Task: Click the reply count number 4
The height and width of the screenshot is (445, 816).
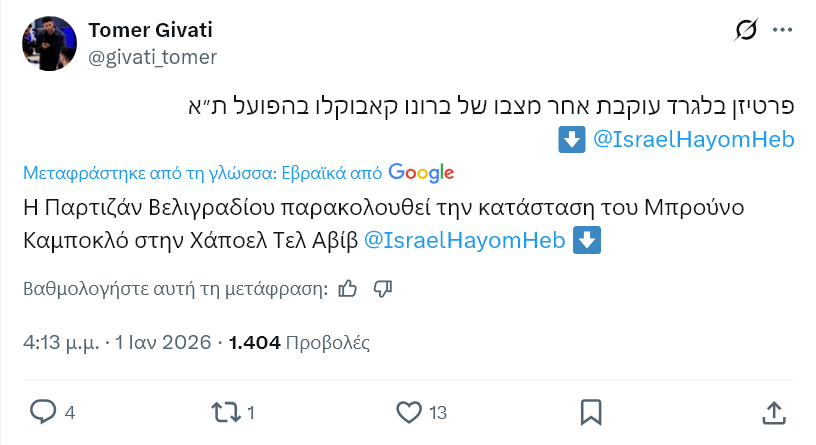Action: [70, 412]
